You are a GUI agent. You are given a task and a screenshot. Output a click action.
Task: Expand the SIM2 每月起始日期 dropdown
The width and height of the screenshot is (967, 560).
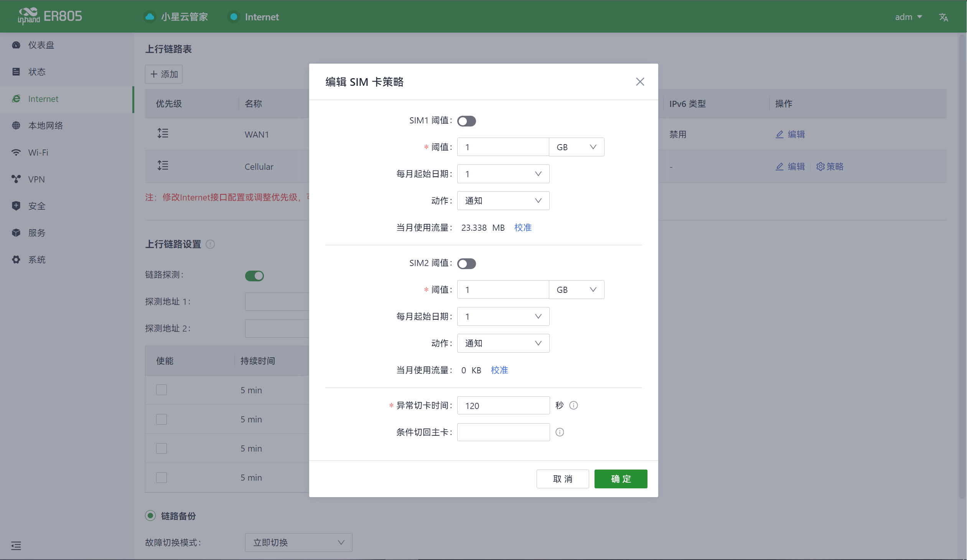[503, 317]
